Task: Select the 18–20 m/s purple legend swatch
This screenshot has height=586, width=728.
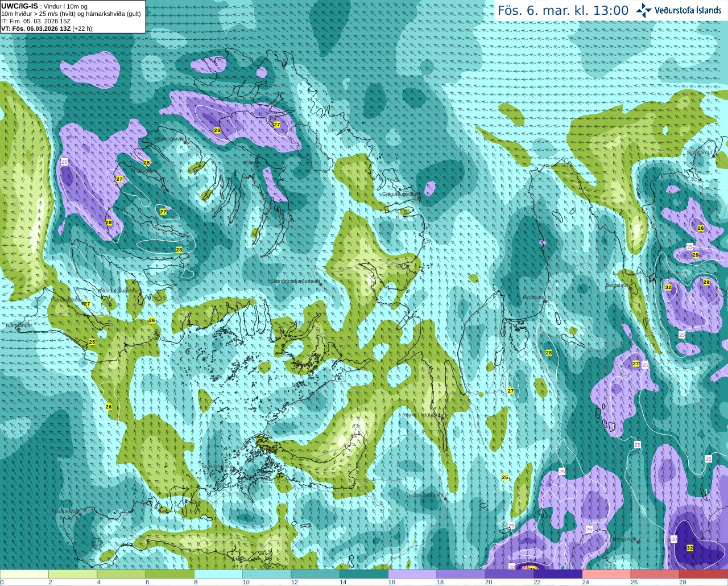Action: [x=461, y=574]
